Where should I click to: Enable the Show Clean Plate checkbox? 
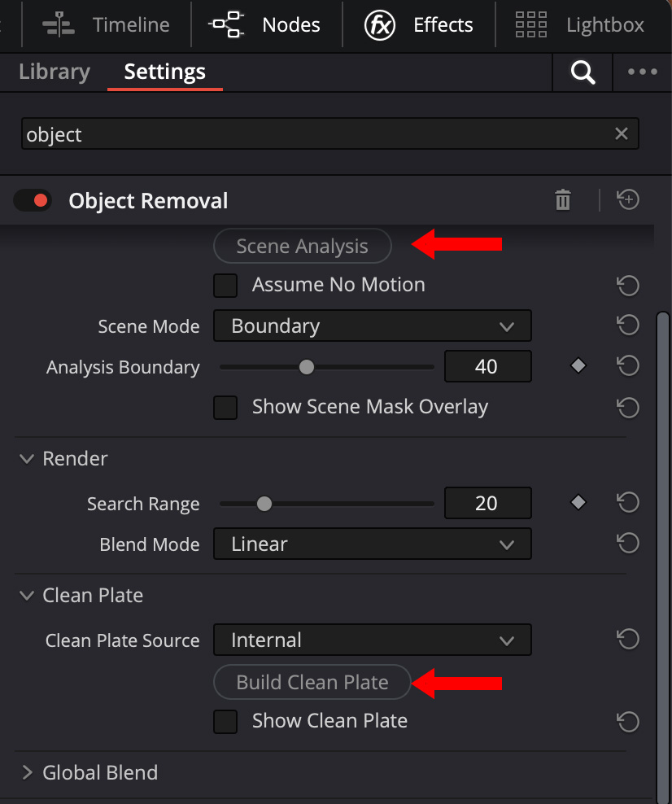tap(225, 721)
